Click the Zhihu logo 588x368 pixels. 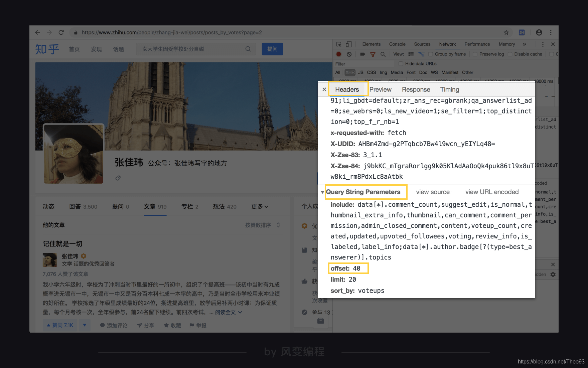click(47, 49)
